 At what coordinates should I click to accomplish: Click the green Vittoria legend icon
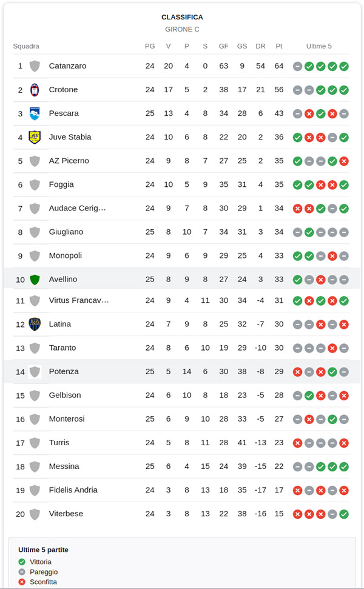click(x=22, y=562)
